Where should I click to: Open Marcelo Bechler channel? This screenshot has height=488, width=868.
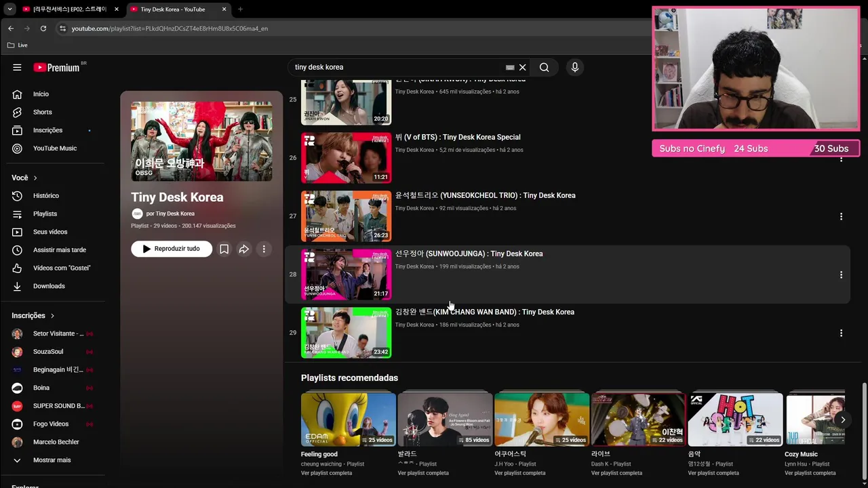[53, 442]
